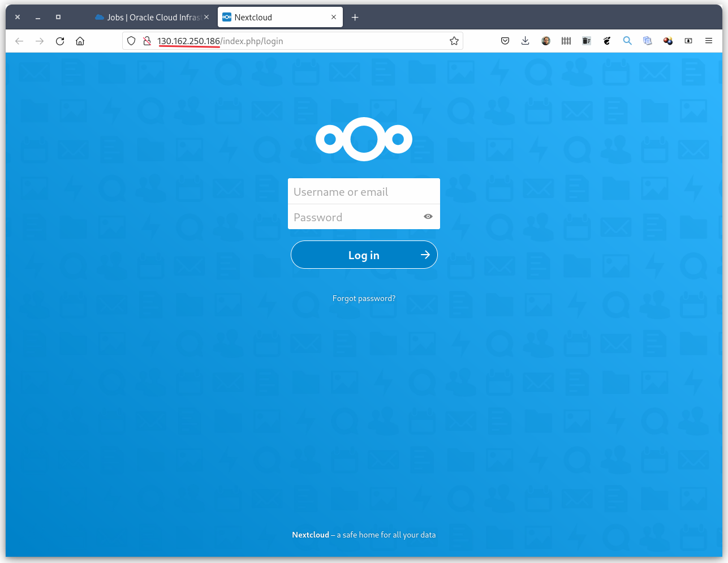The image size is (728, 563).
Task: Click the blue stacked pages extension icon
Action: pyautogui.click(x=648, y=41)
